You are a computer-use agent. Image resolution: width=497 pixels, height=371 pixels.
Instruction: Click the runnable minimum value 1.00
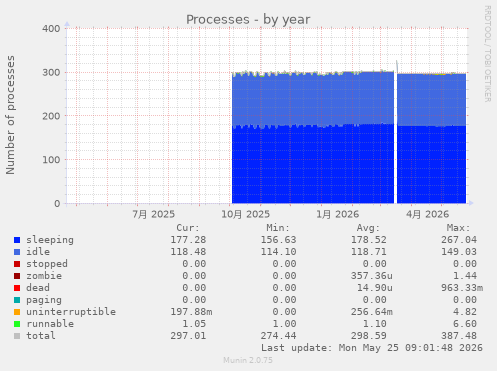(x=284, y=324)
